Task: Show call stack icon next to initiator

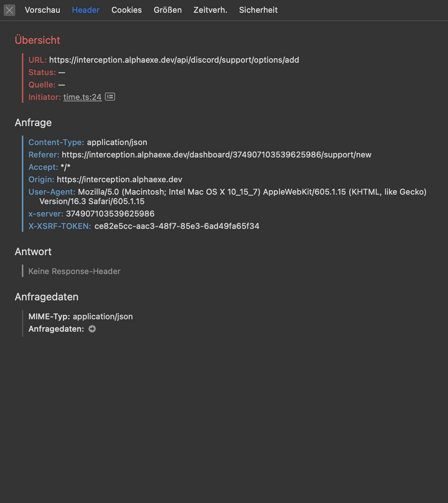Action: pos(110,97)
